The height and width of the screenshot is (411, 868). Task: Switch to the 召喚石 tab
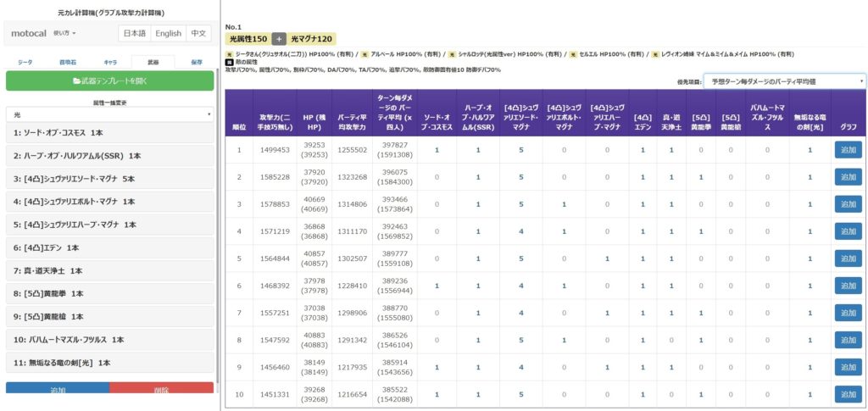68,62
